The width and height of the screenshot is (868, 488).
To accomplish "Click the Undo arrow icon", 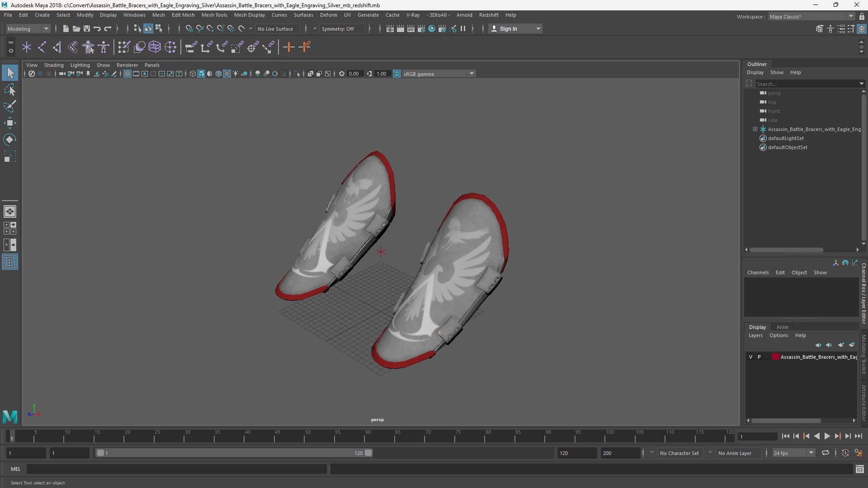I will pos(97,28).
